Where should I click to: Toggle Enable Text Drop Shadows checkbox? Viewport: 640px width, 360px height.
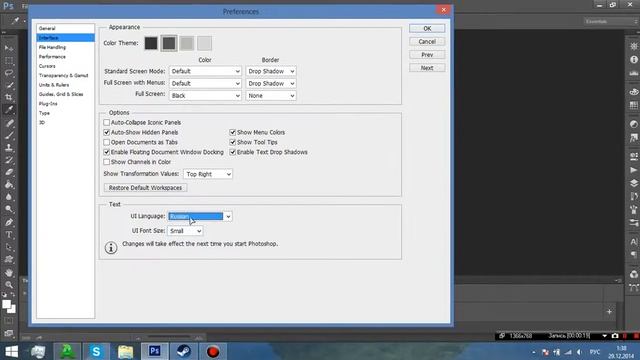click(233, 152)
